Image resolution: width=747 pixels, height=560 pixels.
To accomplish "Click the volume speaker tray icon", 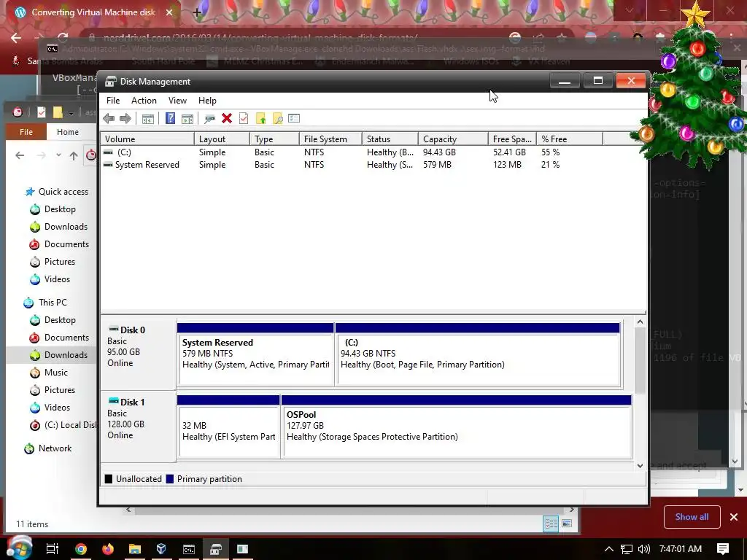I will tap(643, 549).
